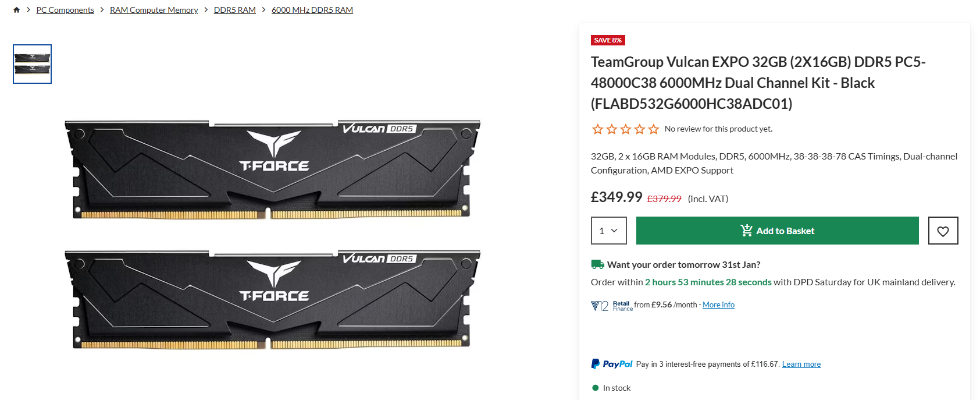The image size is (980, 400).
Task: Click the third review star
Action: click(625, 129)
